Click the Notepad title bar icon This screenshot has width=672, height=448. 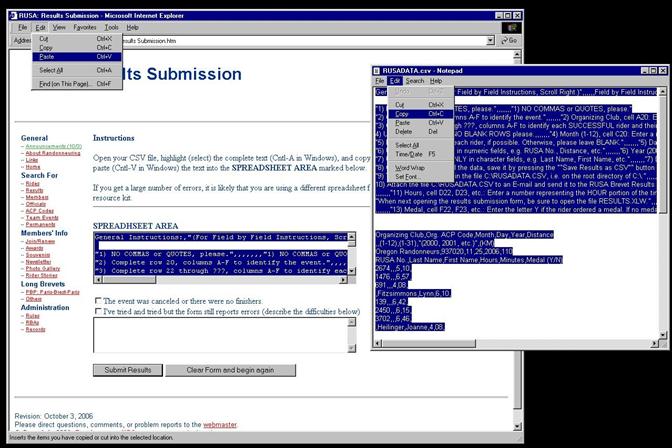pyautogui.click(x=378, y=69)
